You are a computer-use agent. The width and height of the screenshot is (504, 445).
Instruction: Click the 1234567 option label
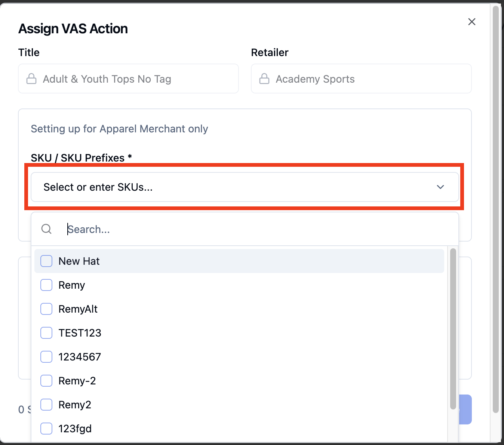point(80,357)
